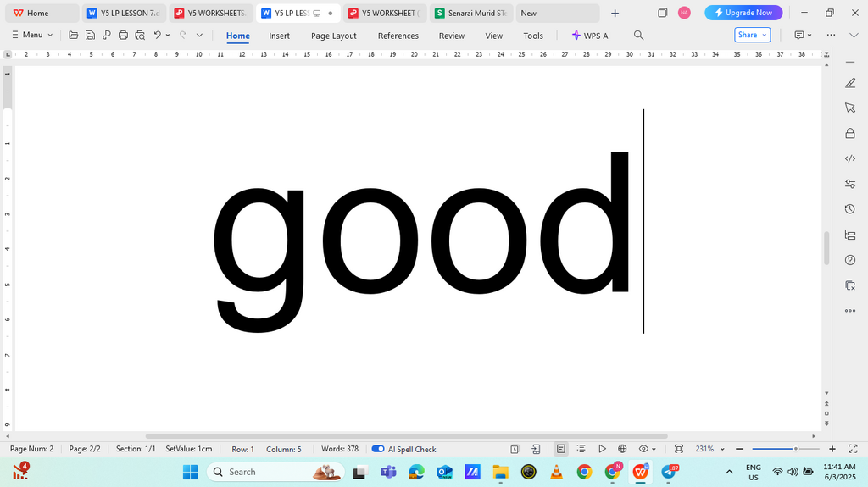The image size is (868, 487).
Task: Expand the Menu dropdown
Action: click(32, 35)
